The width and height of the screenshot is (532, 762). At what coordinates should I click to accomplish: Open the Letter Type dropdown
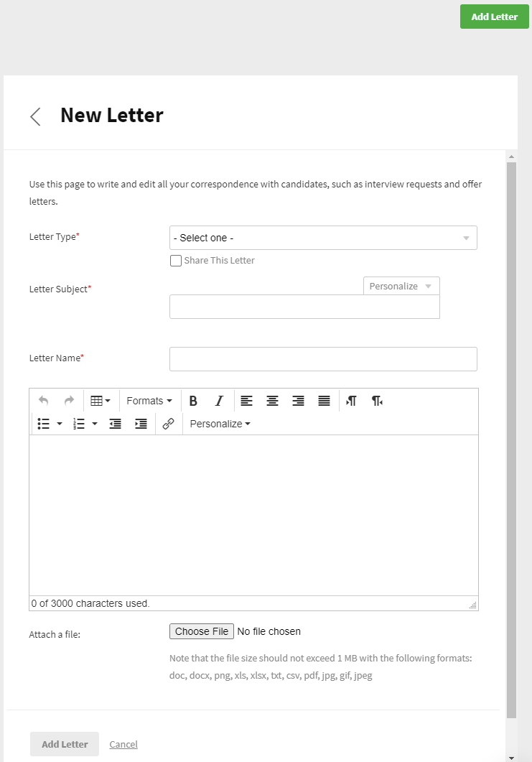pos(323,238)
